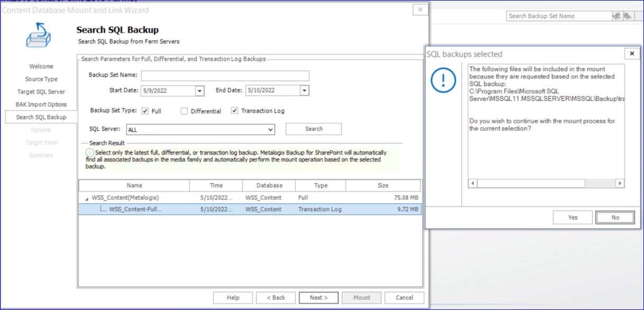Click the Transaction Log type cell
The width and height of the screenshot is (644, 310).
pyautogui.click(x=320, y=209)
